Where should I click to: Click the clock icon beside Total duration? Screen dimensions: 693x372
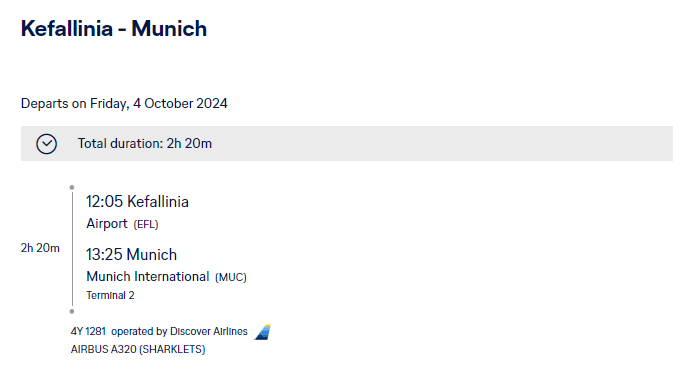(x=46, y=144)
